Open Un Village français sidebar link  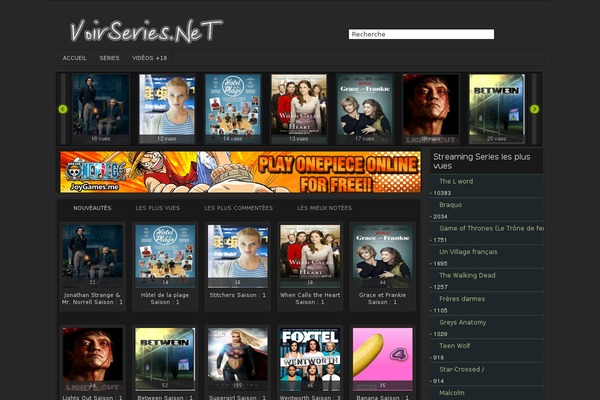468,251
